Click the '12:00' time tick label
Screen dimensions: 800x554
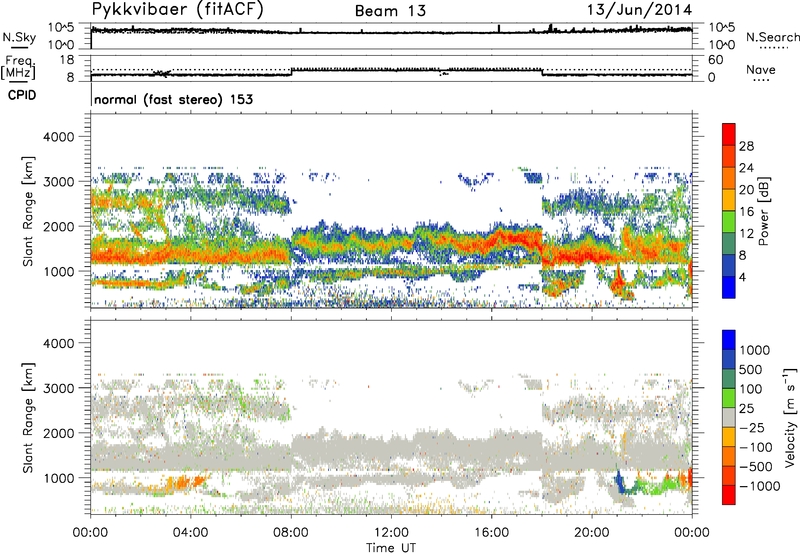coord(391,533)
